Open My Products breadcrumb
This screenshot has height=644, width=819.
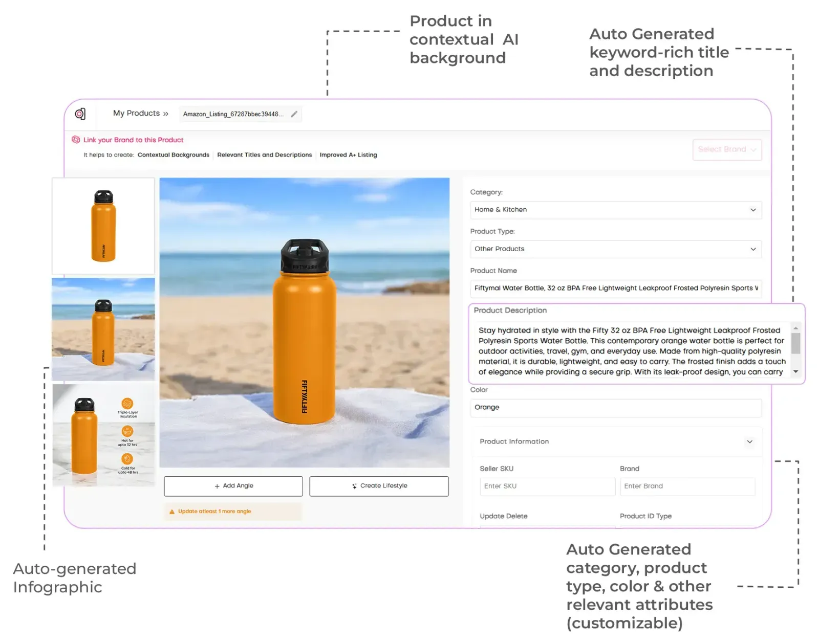point(136,113)
